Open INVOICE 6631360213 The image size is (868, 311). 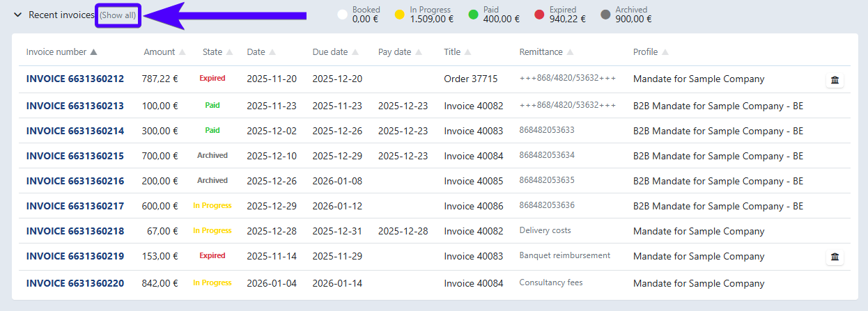click(x=75, y=106)
